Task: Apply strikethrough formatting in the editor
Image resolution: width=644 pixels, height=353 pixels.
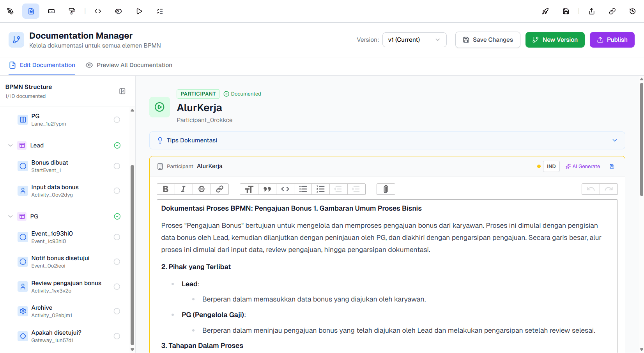Action: pos(202,189)
